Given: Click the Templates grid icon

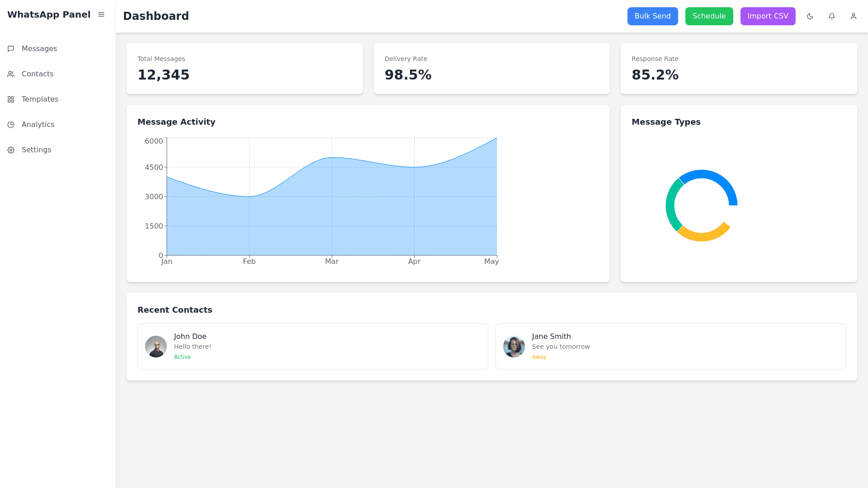Looking at the screenshot, I should tap(11, 99).
